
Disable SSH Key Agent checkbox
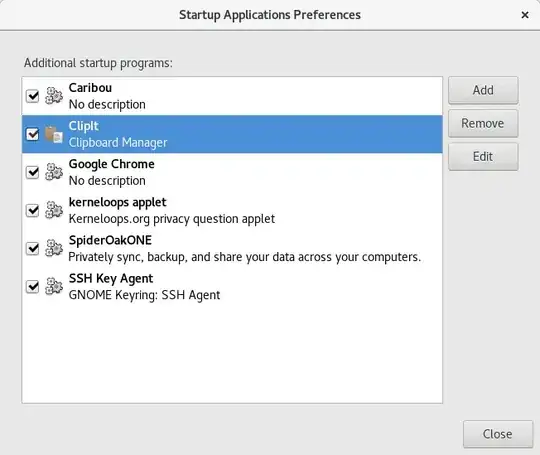pos(33,287)
